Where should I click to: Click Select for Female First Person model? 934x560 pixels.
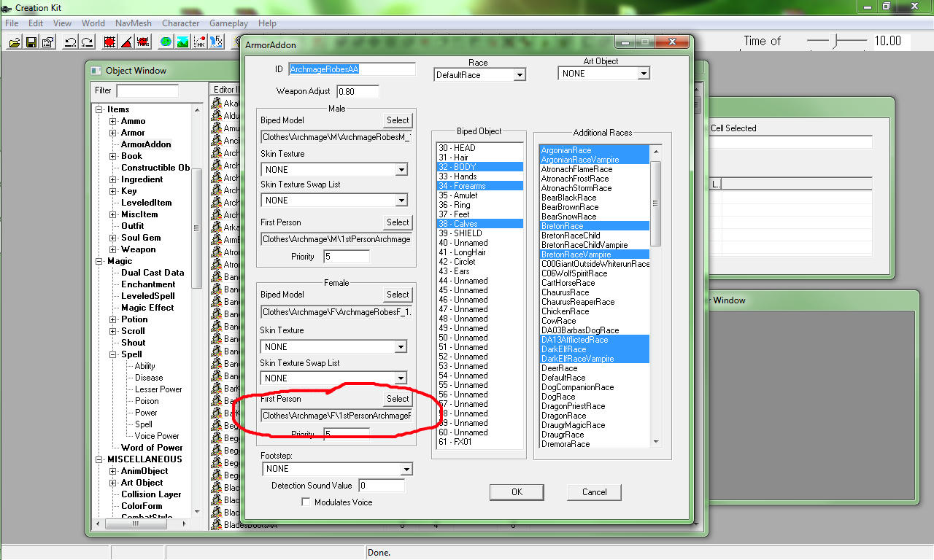[x=398, y=399]
